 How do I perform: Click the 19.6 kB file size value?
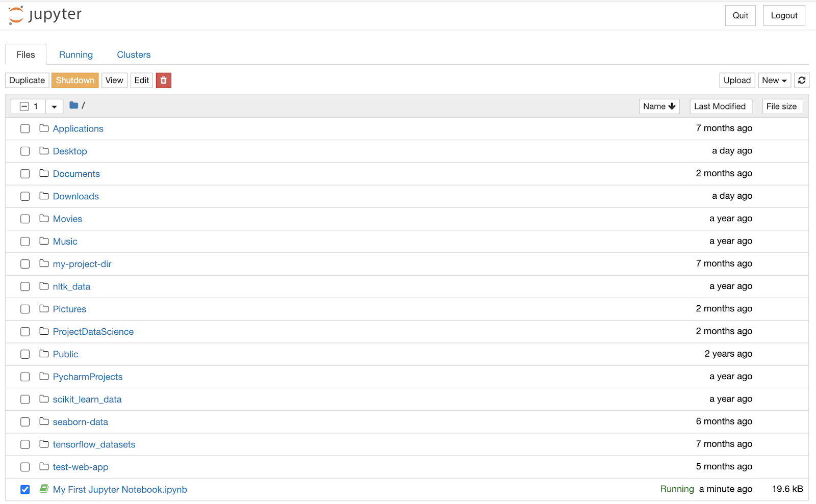pyautogui.click(x=787, y=489)
